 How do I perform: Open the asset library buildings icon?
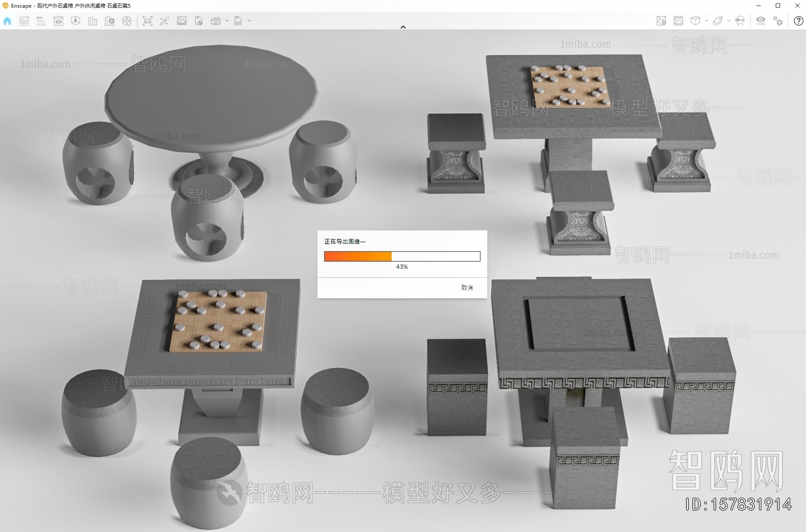click(x=93, y=21)
